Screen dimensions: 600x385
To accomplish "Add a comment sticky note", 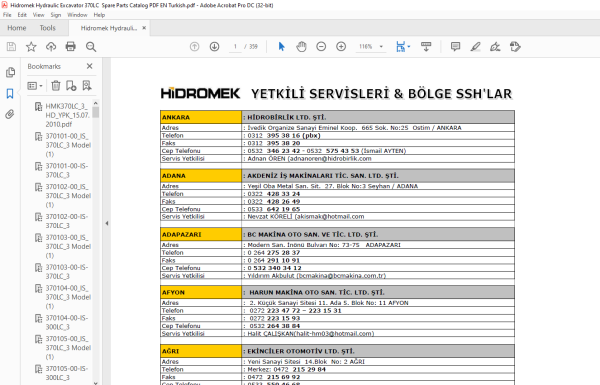I will [x=455, y=47].
